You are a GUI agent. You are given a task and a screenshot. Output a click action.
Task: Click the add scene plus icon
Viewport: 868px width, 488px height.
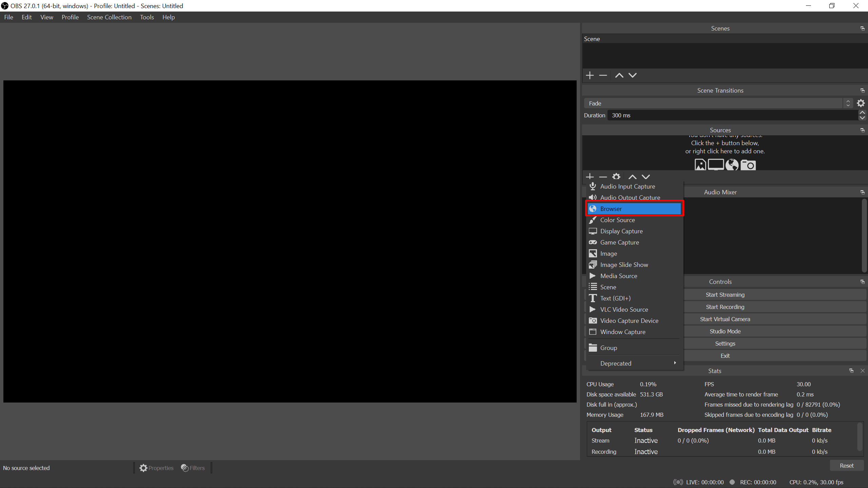coord(590,75)
